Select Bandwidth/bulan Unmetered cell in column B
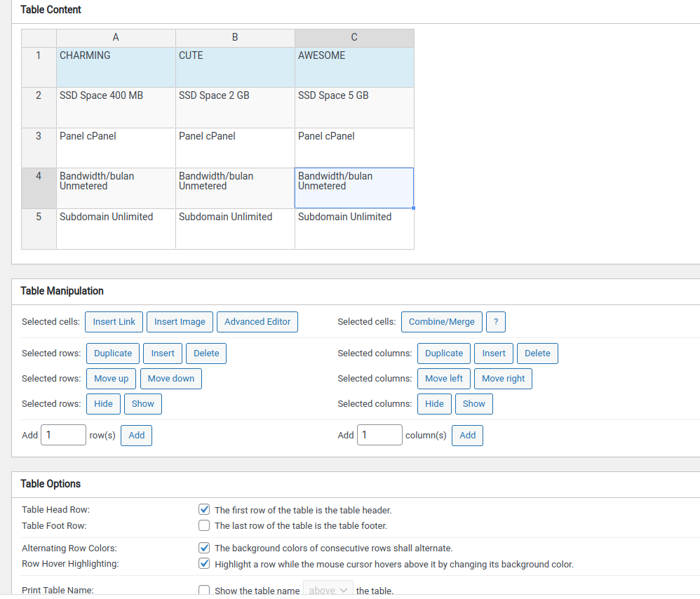This screenshot has height=599, width=700. coord(235,189)
